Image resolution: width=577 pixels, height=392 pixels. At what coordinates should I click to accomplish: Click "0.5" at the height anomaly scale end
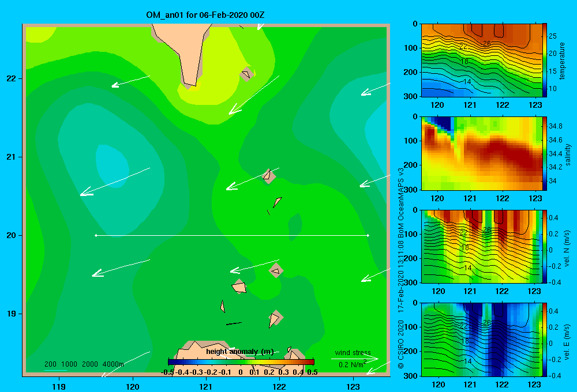(x=312, y=372)
